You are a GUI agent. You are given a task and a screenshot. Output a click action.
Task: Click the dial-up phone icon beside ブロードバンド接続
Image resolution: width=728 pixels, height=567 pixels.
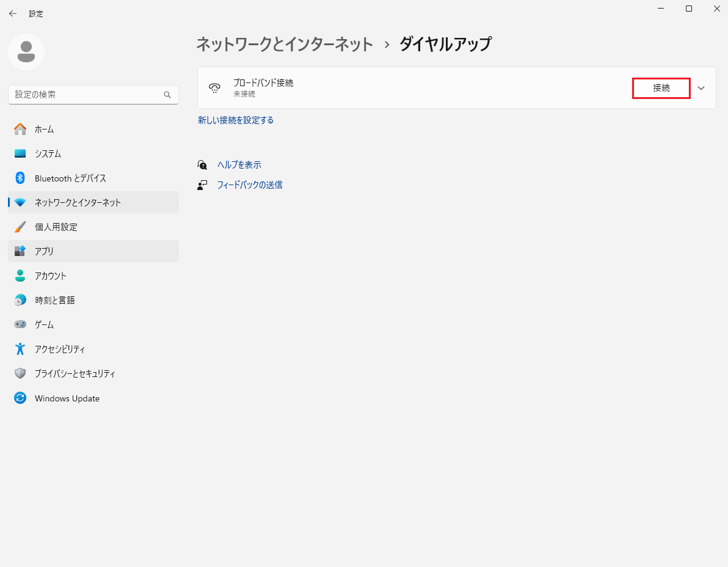[x=214, y=87]
